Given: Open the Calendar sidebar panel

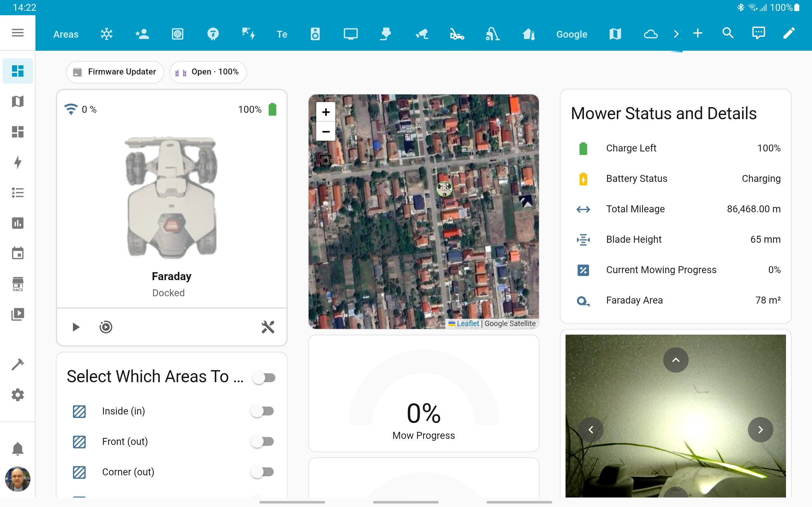Looking at the screenshot, I should coord(17,253).
